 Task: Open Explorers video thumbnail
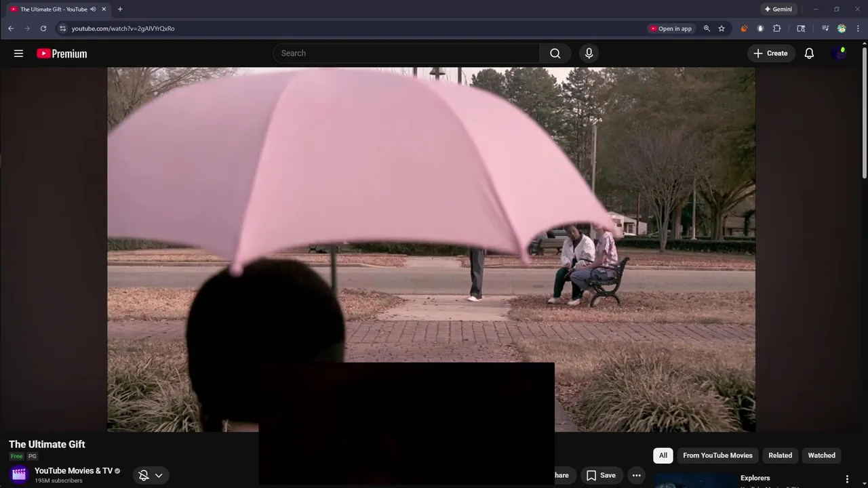point(695,481)
